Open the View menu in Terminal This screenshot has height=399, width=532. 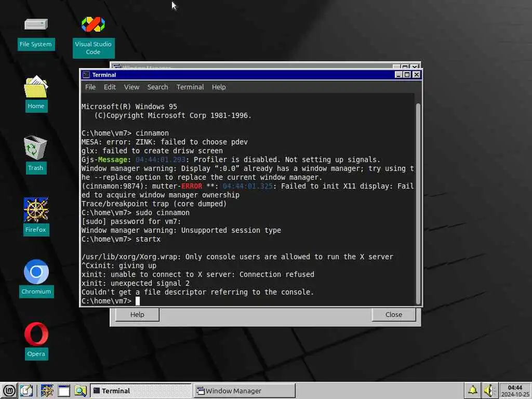coord(131,87)
